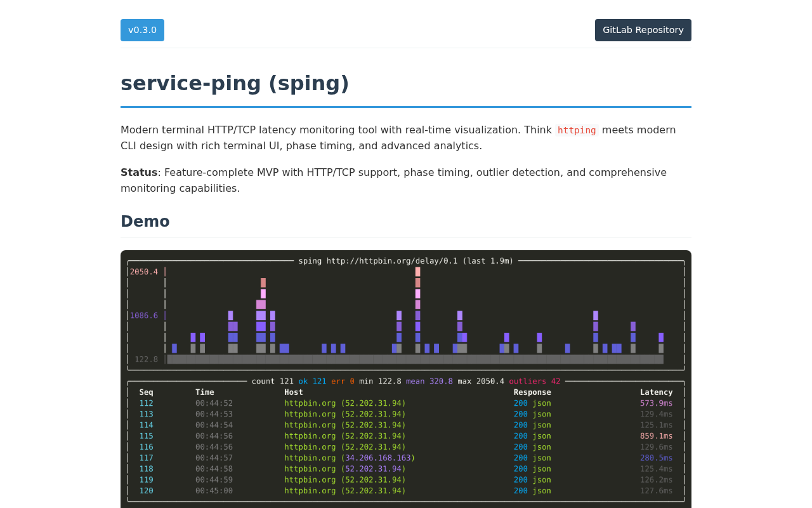Click the Time column header

[x=204, y=392]
